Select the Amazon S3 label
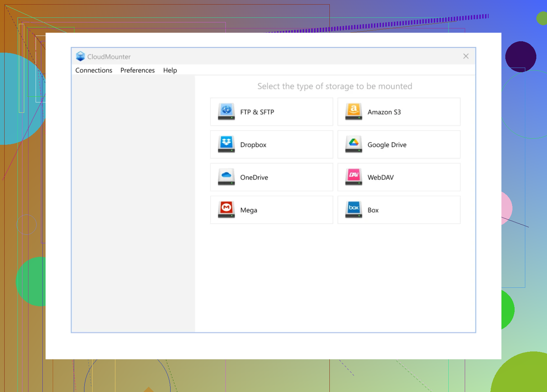This screenshot has width=547, height=392. 384,112
